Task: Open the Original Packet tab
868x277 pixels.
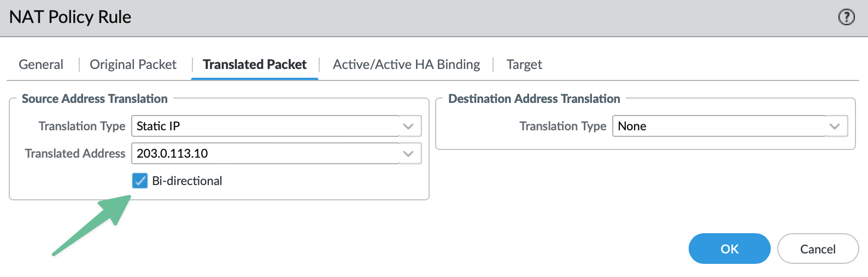Action: point(133,65)
